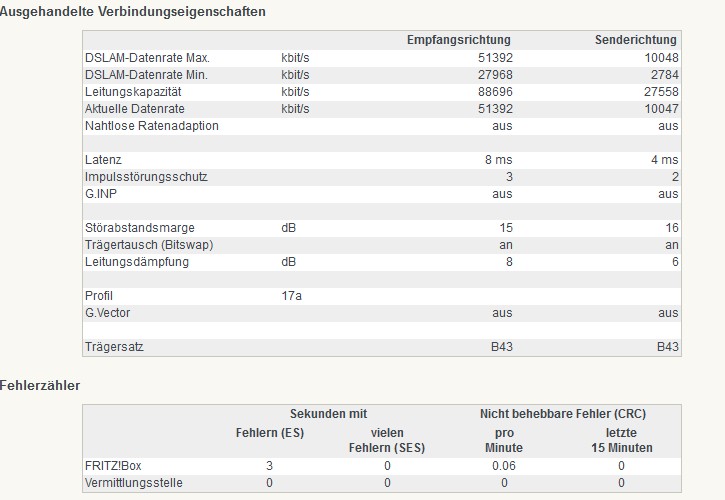Click the 'Vermittlungsstelle' row label

(134, 482)
